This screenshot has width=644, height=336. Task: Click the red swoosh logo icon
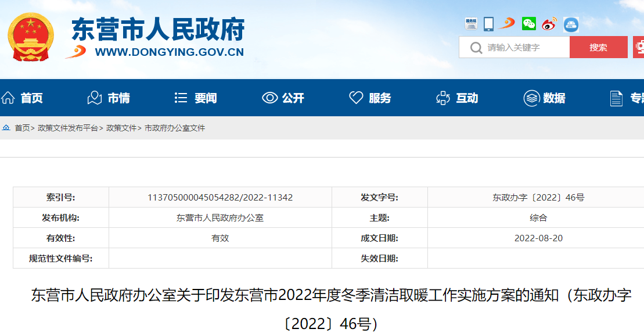pyautogui.click(x=507, y=24)
